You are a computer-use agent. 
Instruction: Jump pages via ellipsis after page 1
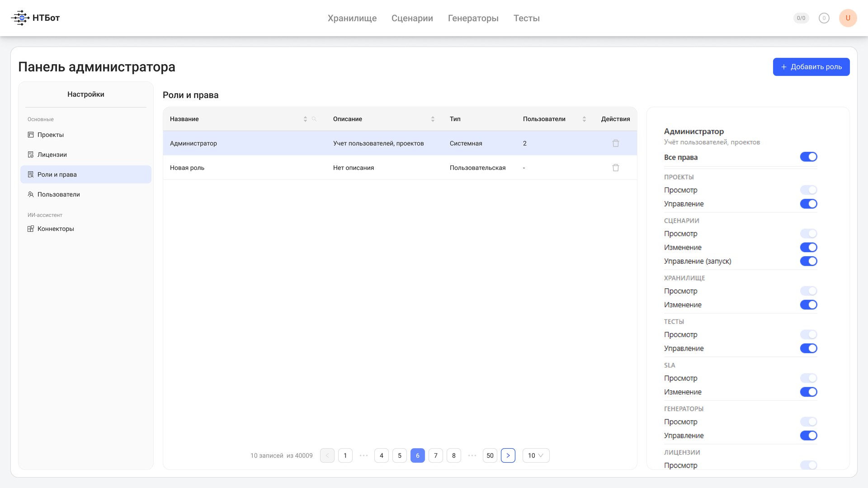[x=363, y=455]
